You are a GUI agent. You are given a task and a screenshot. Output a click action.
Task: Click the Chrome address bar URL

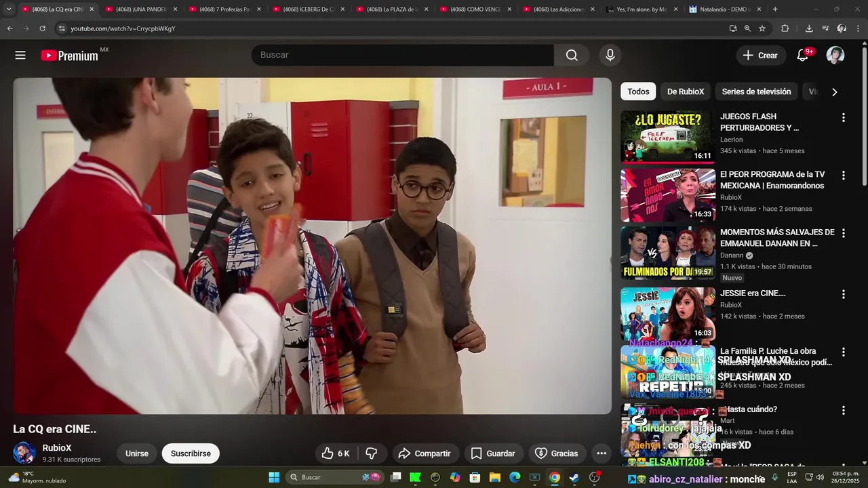123,28
